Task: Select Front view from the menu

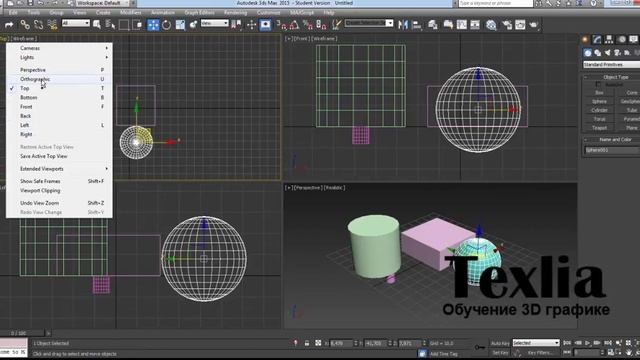Action: (x=60, y=107)
